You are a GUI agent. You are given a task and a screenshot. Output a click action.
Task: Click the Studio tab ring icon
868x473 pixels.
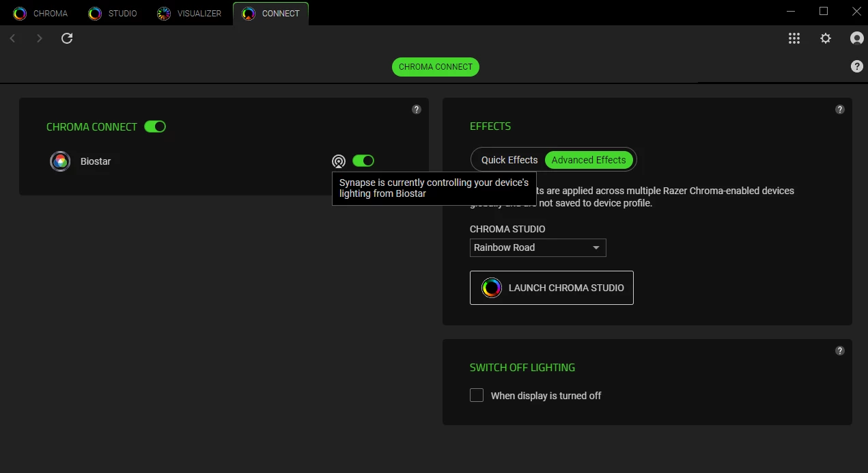coord(95,13)
